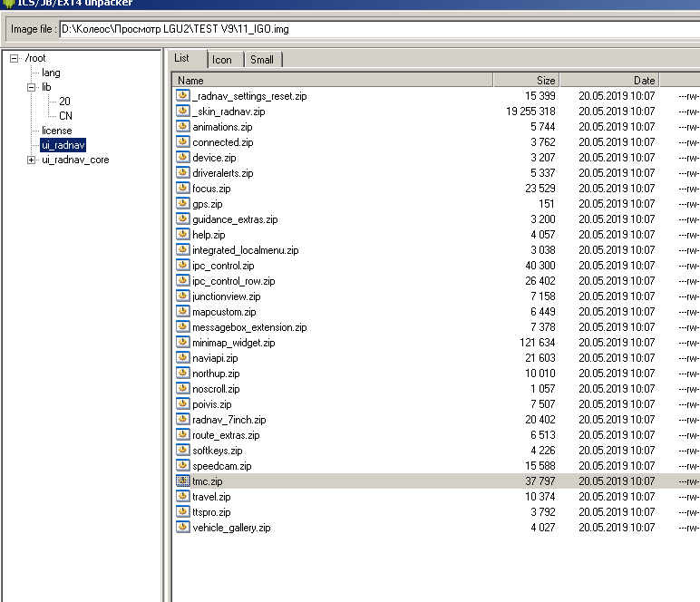Image resolution: width=700 pixels, height=602 pixels.
Task: Click the size value 151
Action: 547,204
